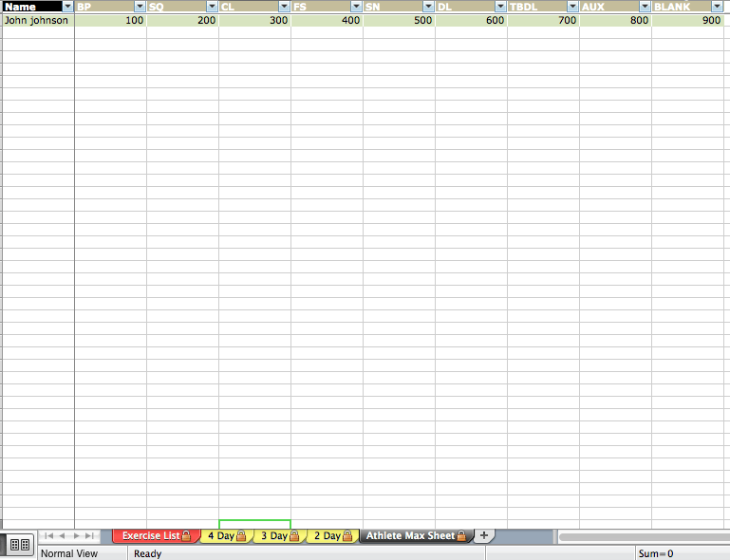Screen dimensions: 730x560
Task: Switch to the Exercise List sheet tab
Action: [156, 535]
